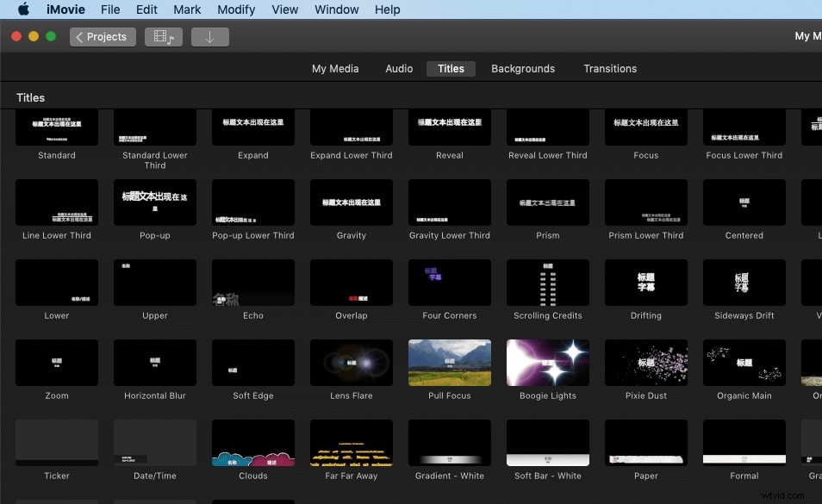The height and width of the screenshot is (504, 822).
Task: Select the Lens Flare title
Action: (351, 362)
